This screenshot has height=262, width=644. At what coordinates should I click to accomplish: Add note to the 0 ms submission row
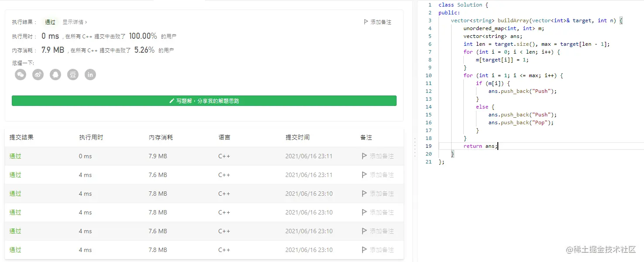point(378,156)
